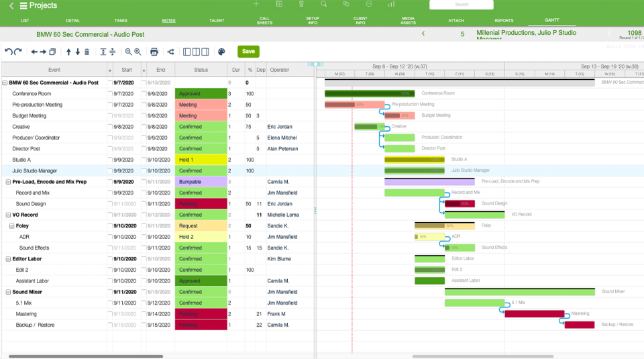Open the CALL SHEETS tab
This screenshot has height=359, width=644.
click(264, 21)
